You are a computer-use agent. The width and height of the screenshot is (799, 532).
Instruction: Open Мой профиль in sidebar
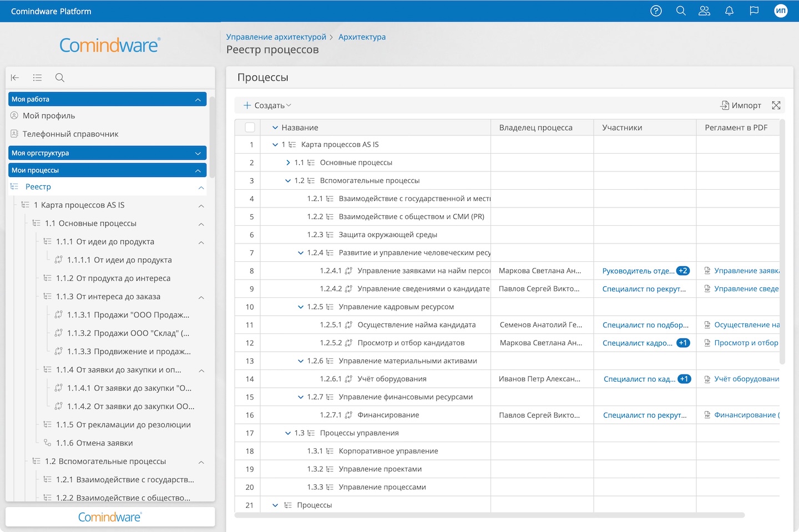click(49, 116)
